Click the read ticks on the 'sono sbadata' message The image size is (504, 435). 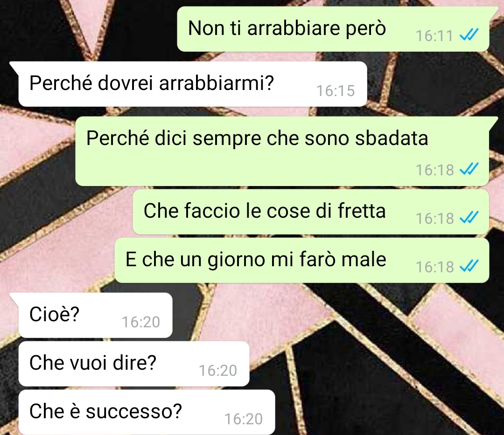[x=469, y=169]
